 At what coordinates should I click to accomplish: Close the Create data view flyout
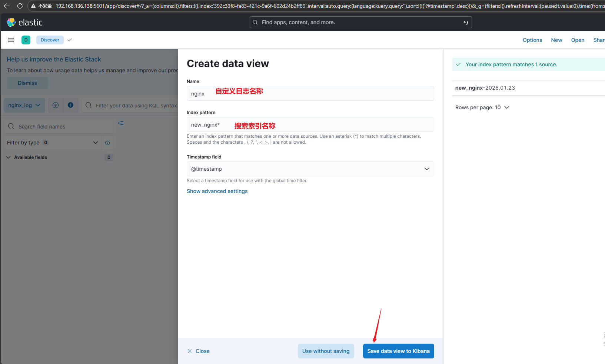199,351
